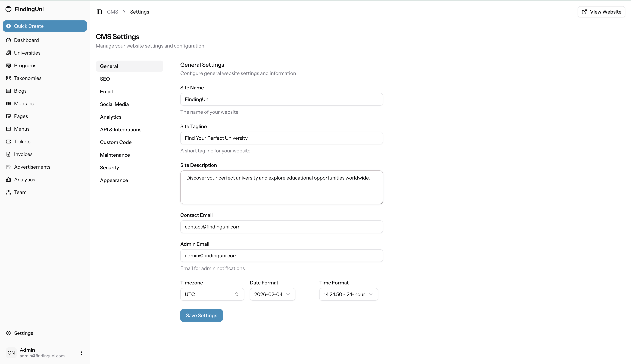The width and height of the screenshot is (631, 364).
Task: Open the Timezone UTC selector
Action: click(212, 294)
